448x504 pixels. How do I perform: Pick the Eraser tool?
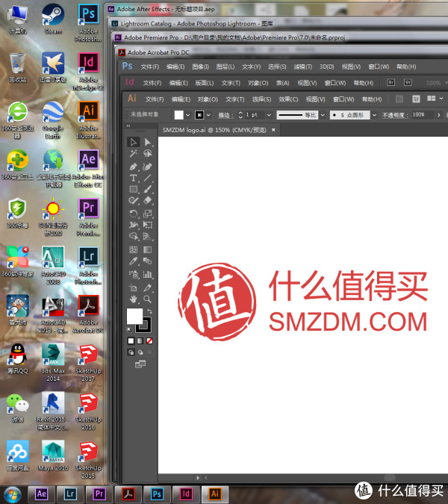pyautogui.click(x=147, y=201)
